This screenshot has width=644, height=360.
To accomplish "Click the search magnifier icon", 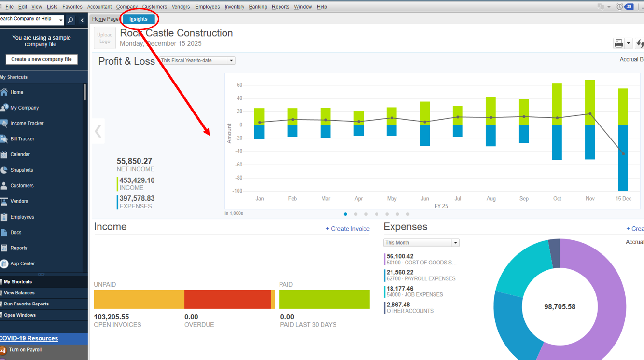I will click(70, 20).
